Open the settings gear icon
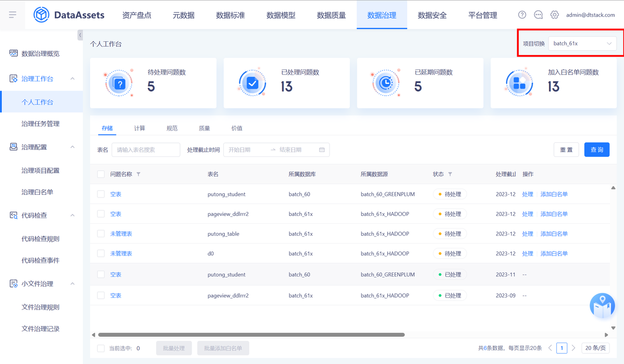The image size is (624, 364). click(x=554, y=15)
